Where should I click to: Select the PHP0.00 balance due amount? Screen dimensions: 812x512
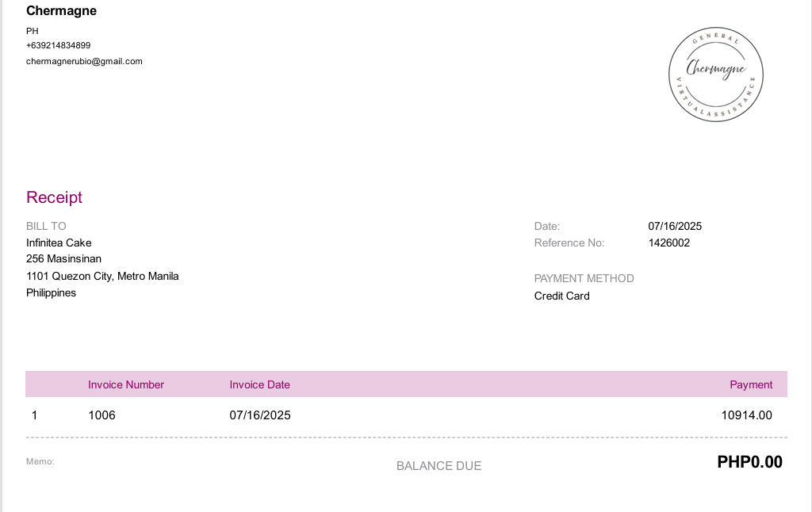tap(749, 462)
